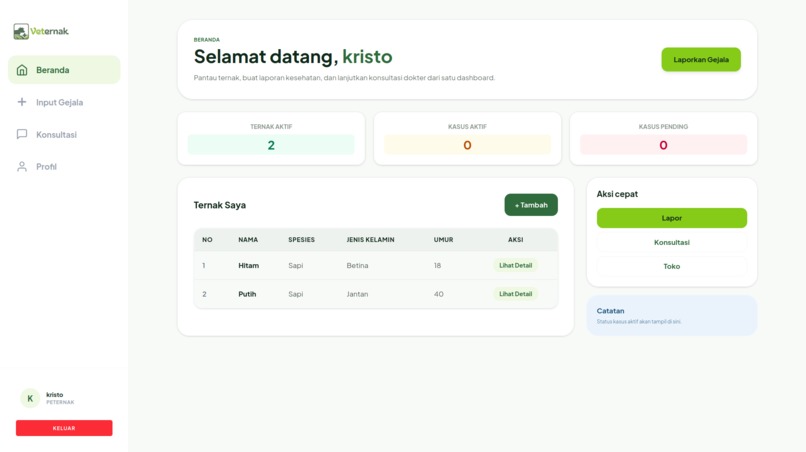
Task: Click the age value 18
Action: click(437, 265)
